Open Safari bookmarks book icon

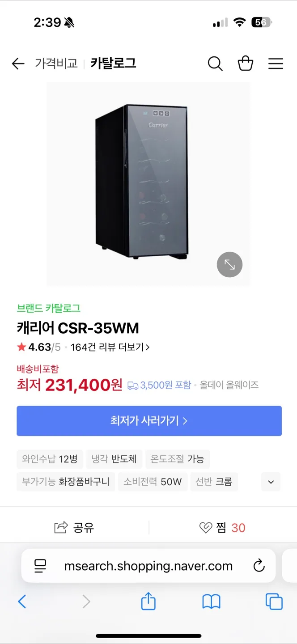click(x=211, y=602)
